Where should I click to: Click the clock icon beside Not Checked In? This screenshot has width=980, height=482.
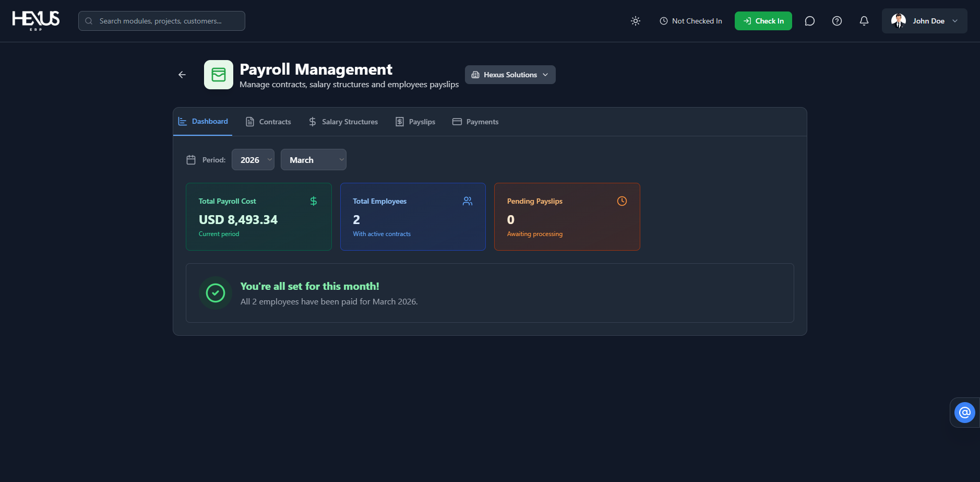click(x=664, y=21)
